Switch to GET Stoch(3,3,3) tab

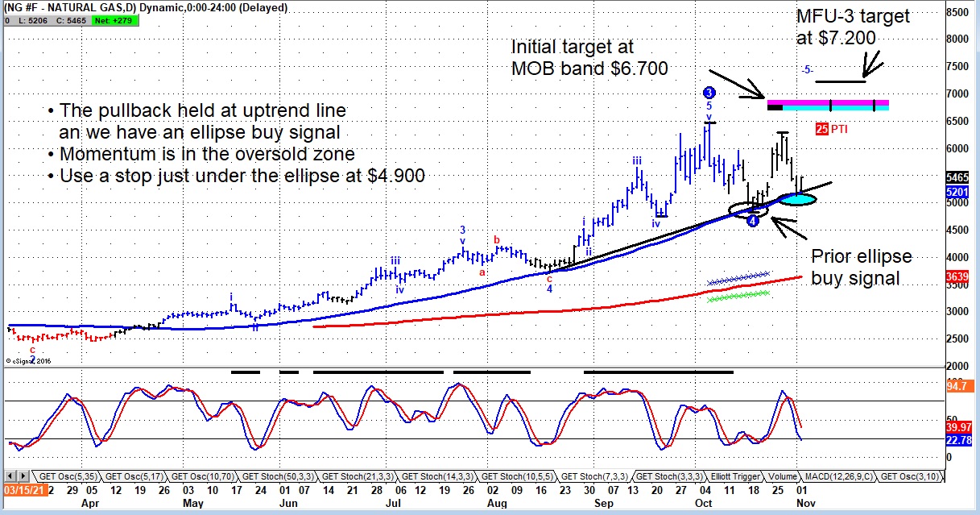coord(671,476)
